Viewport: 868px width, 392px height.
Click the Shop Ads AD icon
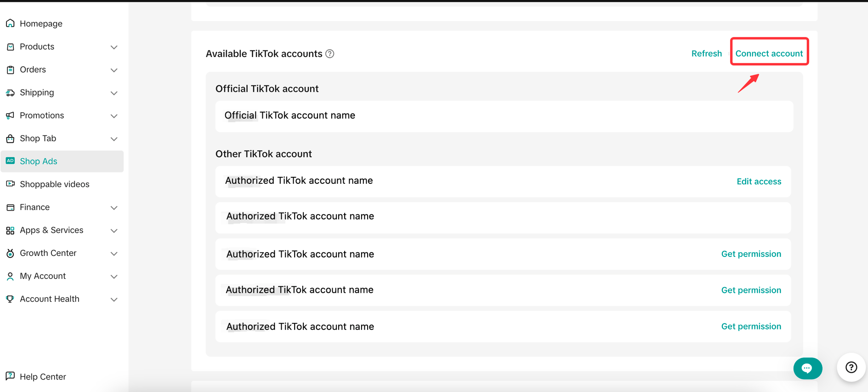10,161
